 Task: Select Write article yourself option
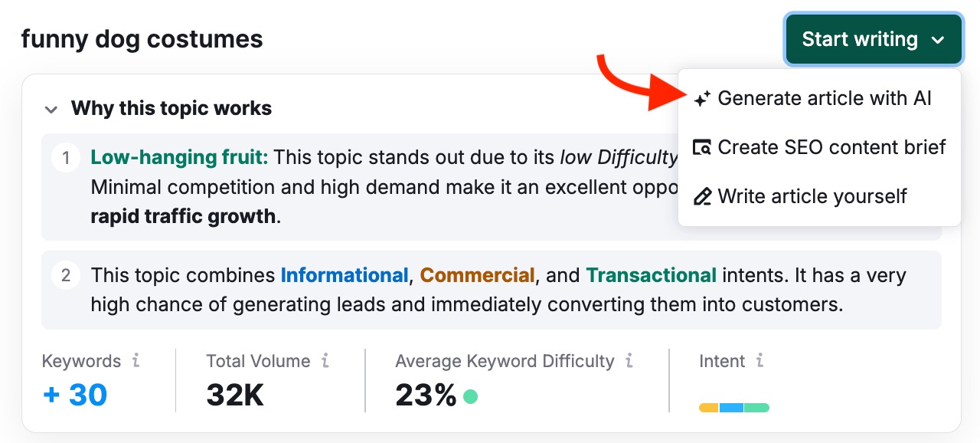812,197
